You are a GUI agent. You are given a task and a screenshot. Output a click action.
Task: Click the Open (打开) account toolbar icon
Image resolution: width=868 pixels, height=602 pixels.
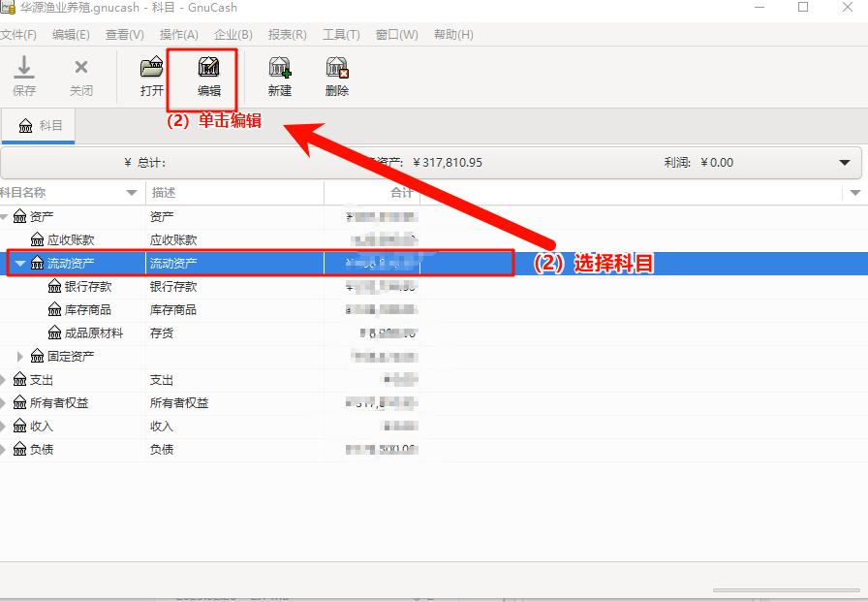[x=152, y=67]
